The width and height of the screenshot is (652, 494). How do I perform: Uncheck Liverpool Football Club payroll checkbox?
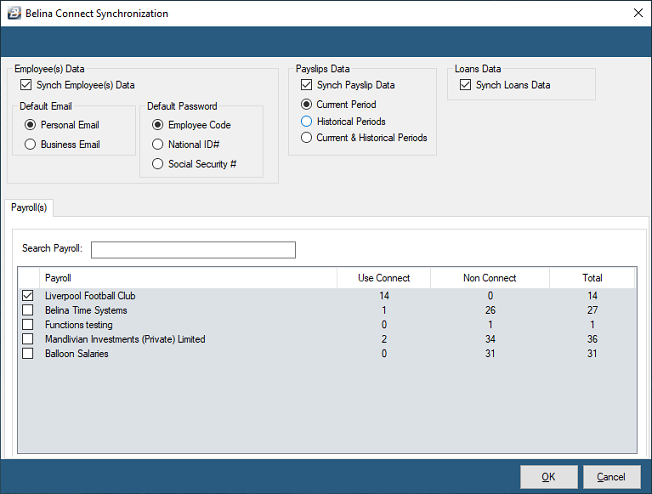pos(27,296)
